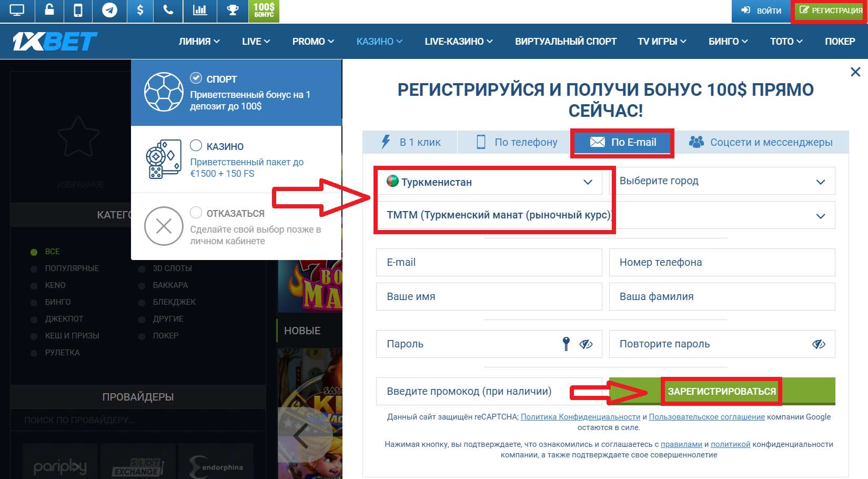868x479 pixels.
Task: Click the 1XBET logo
Action: 55,41
